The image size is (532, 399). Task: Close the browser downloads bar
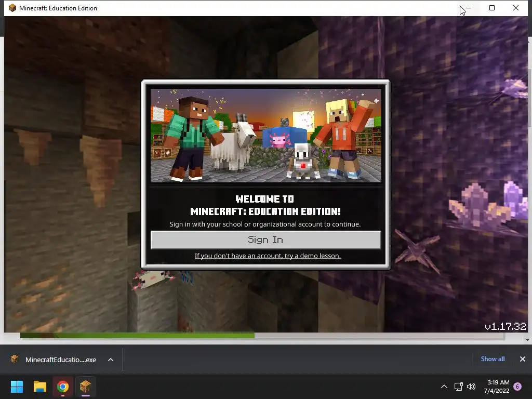click(x=523, y=359)
